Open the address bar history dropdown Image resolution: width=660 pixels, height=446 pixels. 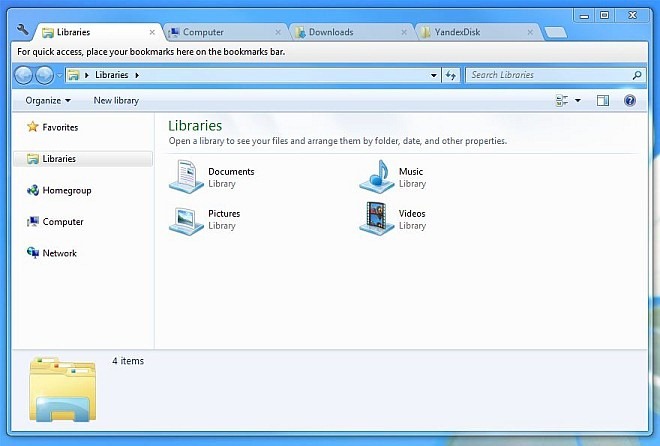434,76
